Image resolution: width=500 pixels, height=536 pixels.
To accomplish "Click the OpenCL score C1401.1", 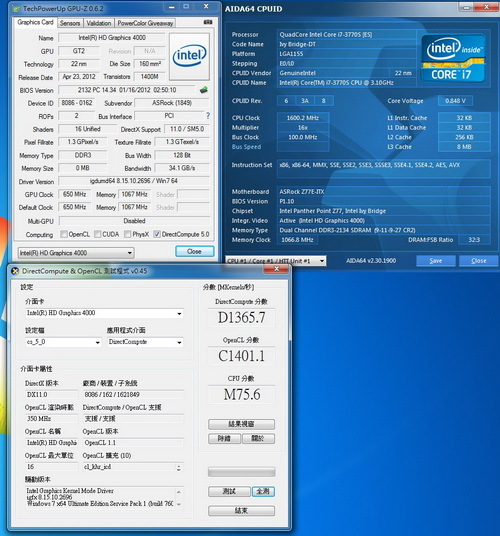I will click(x=241, y=356).
